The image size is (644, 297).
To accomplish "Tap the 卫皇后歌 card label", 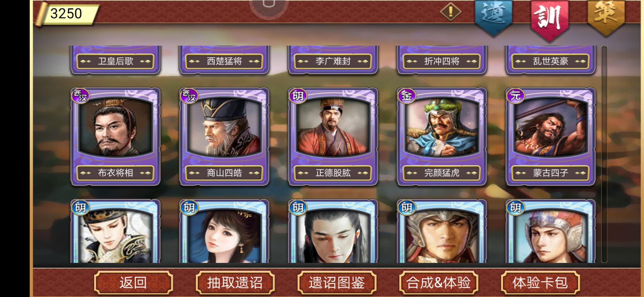I will click(x=115, y=61).
